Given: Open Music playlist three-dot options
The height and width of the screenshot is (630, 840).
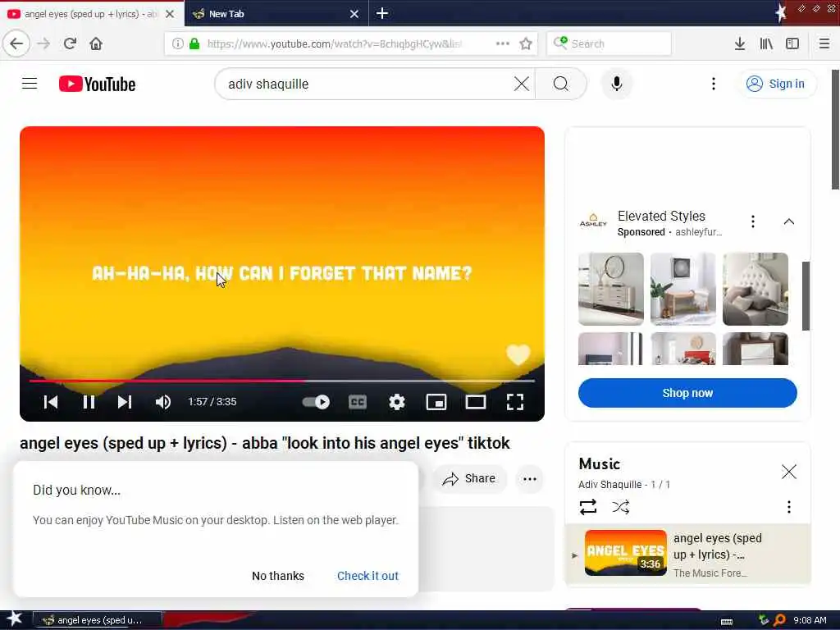Looking at the screenshot, I should [788, 507].
